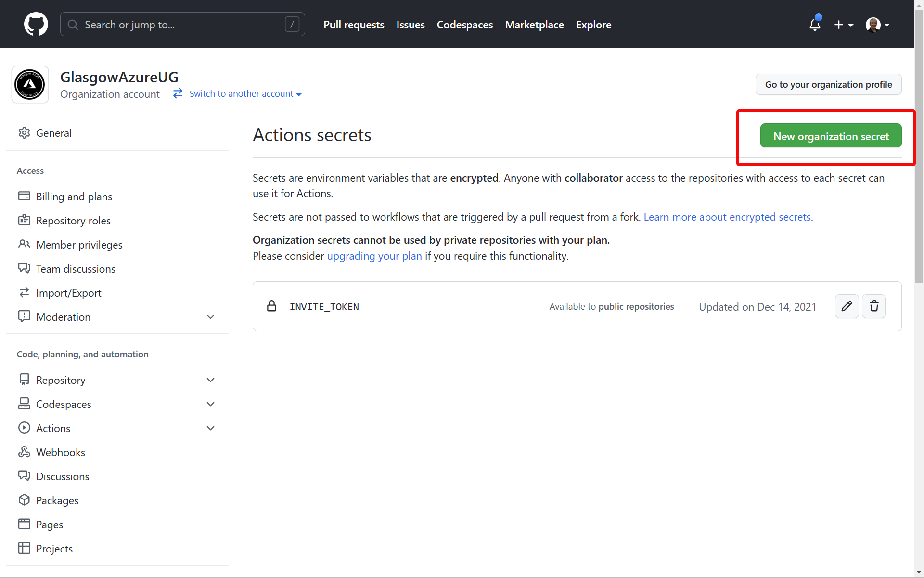Image resolution: width=924 pixels, height=578 pixels.
Task: Expand the Moderation section
Action: click(211, 316)
